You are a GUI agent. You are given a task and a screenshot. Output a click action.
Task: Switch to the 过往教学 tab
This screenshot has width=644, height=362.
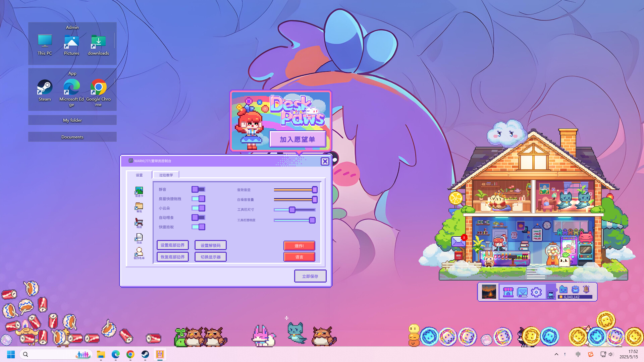[166, 175]
